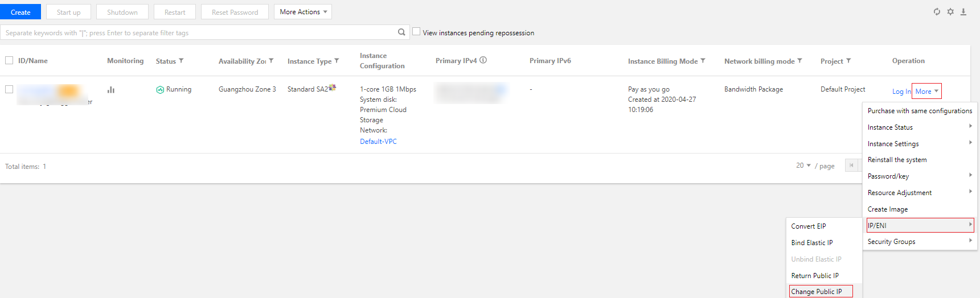The height and width of the screenshot is (298, 980).
Task: Tick the select-all checkbox next to ID/Name
Action: coord(9,60)
